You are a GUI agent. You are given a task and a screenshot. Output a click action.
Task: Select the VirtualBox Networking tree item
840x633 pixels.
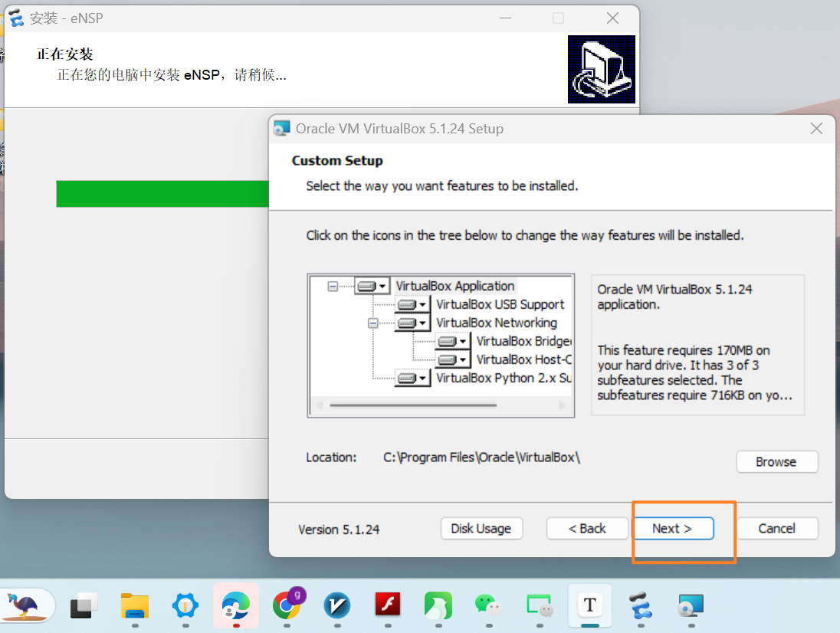[x=496, y=323]
